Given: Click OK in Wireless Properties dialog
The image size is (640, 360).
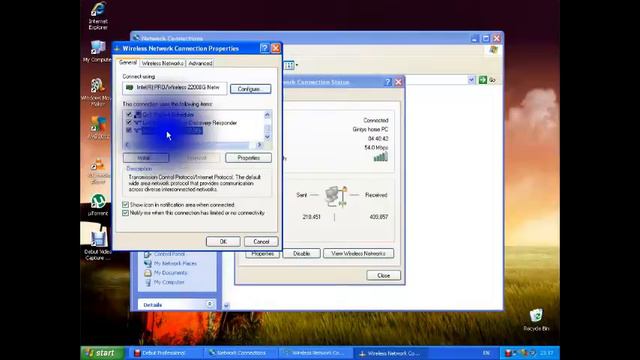Looking at the screenshot, I should coord(223,242).
